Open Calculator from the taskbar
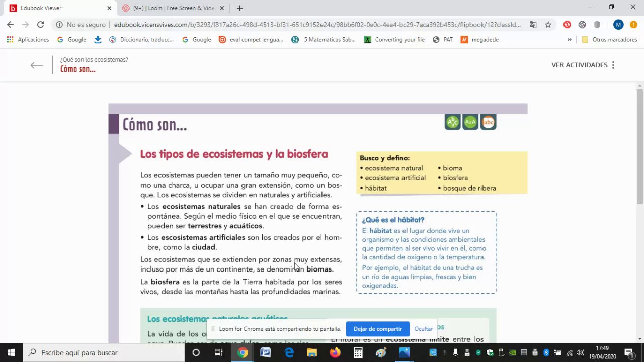Screen dimensions: 644x362 pyautogui.click(x=358, y=352)
